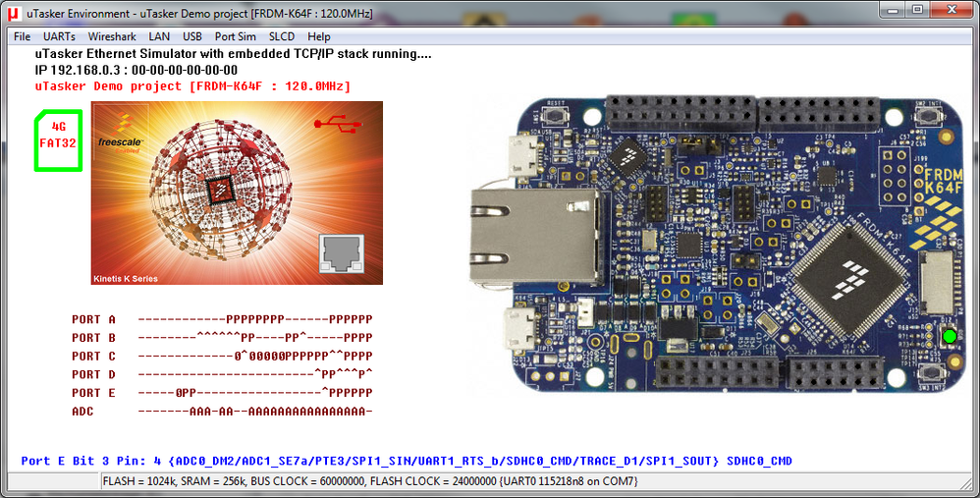Close the uTasker window

[952, 10]
